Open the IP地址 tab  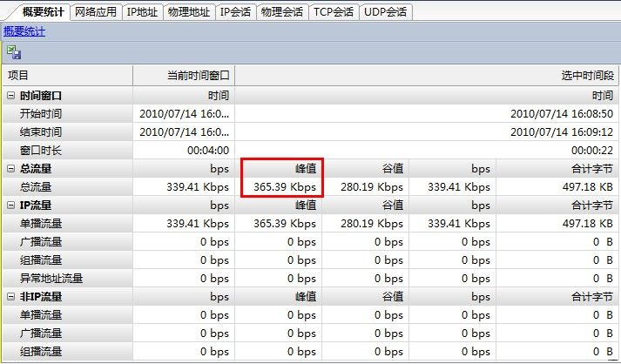pos(142,12)
